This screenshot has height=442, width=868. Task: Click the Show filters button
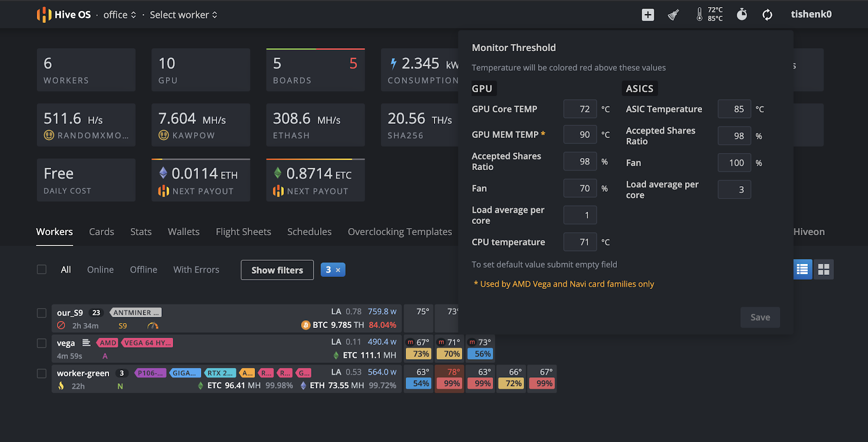[277, 270]
